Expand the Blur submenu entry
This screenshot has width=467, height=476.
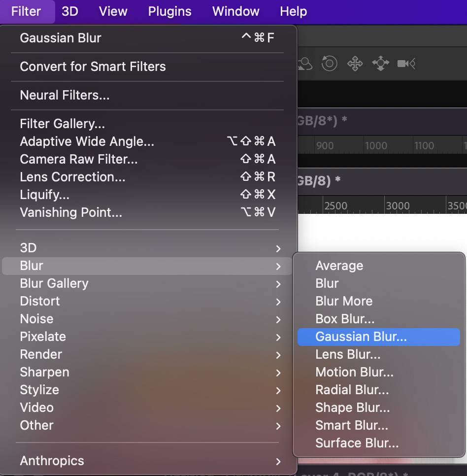(x=147, y=266)
